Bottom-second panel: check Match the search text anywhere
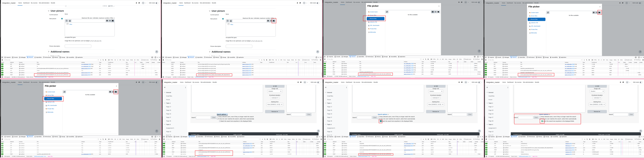Image resolution: width=644 pixels, height=160 pixels. [220, 121]
